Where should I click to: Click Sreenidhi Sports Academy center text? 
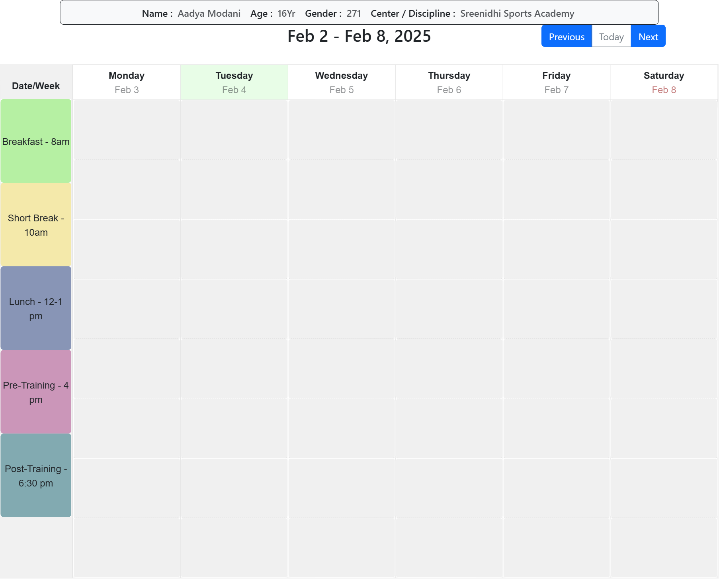click(x=517, y=14)
